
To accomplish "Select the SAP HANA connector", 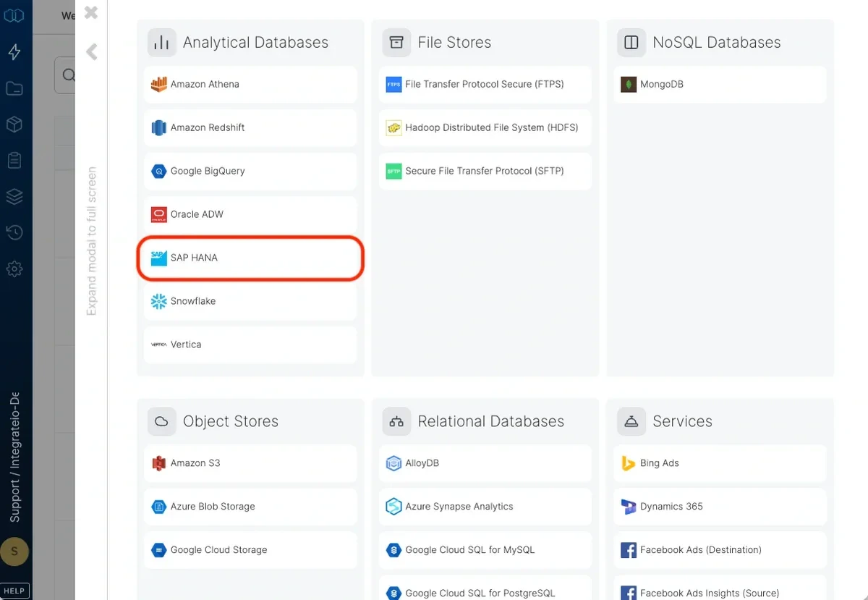I will (x=250, y=258).
